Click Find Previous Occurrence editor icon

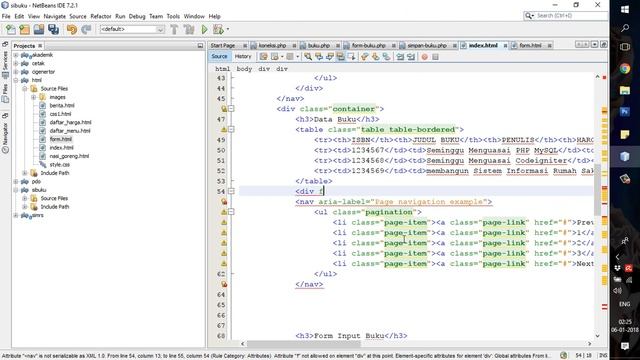319,57
